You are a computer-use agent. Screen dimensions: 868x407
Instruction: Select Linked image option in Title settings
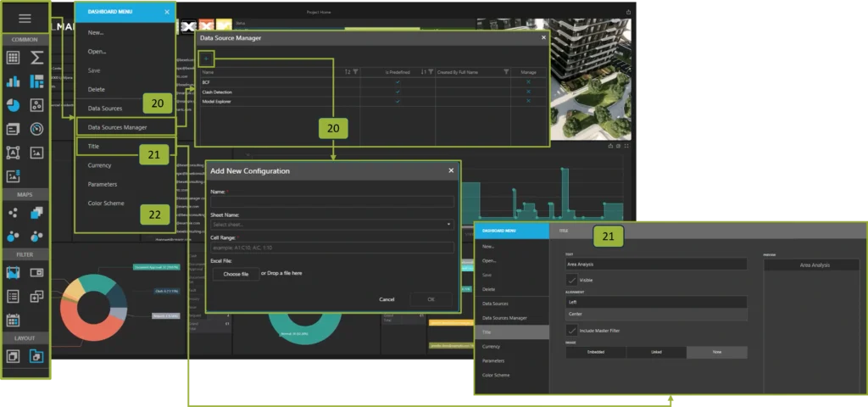pyautogui.click(x=657, y=352)
